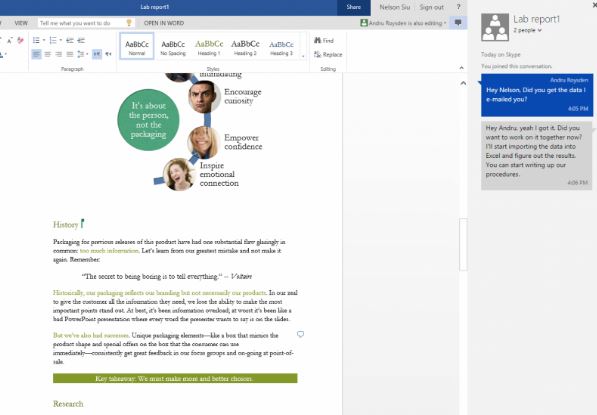Increase paragraph indent
The height and width of the screenshot is (415, 597).
(x=81, y=40)
